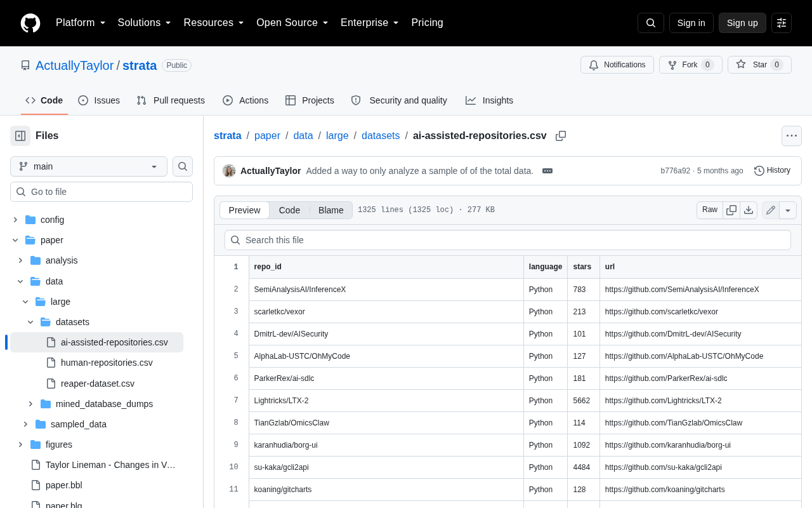Expand the mined_database_dumps chevron
This screenshot has width=812, height=508.
click(x=30, y=404)
